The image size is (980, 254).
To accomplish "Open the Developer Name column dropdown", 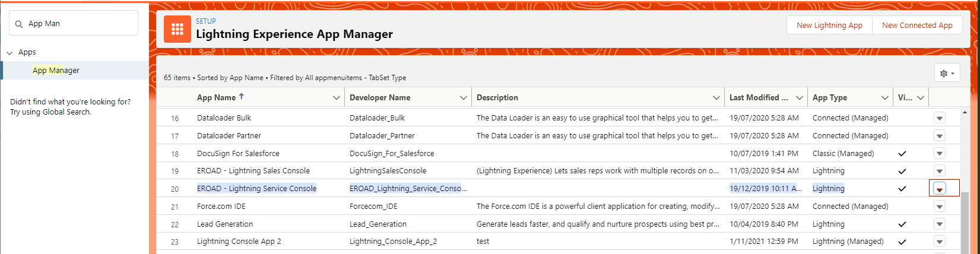I will tap(464, 98).
